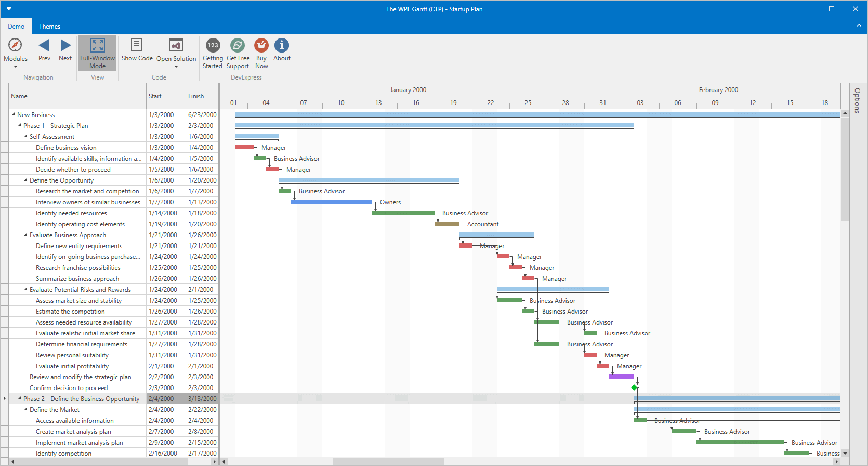Click Get Free Support icon

tap(238, 45)
